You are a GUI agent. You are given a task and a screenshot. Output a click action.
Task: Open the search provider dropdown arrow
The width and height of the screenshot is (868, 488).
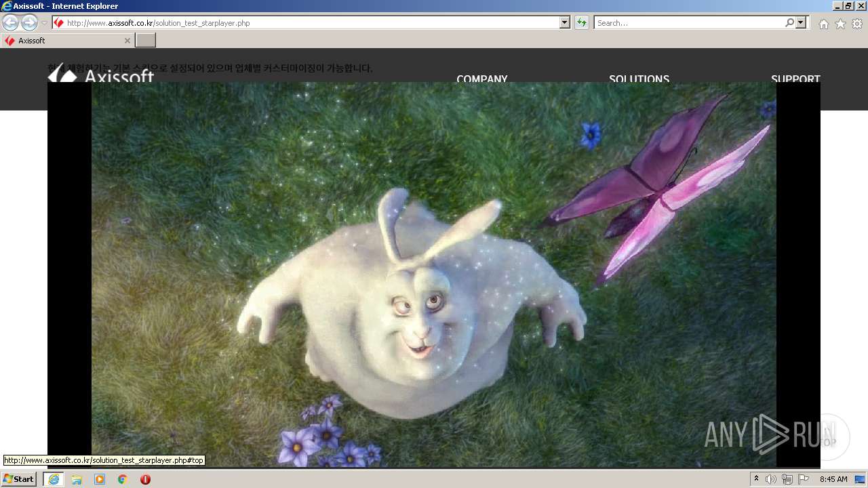tap(802, 23)
